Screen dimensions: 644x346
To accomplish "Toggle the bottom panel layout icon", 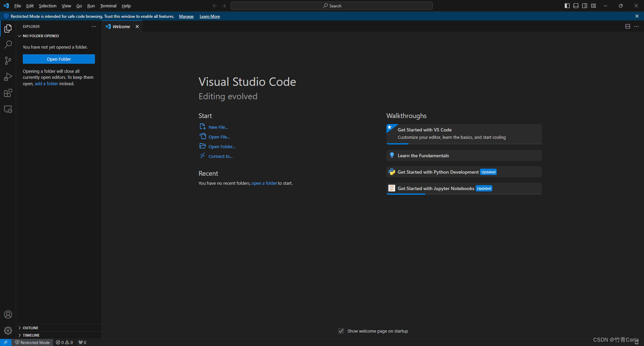I will pos(576,6).
